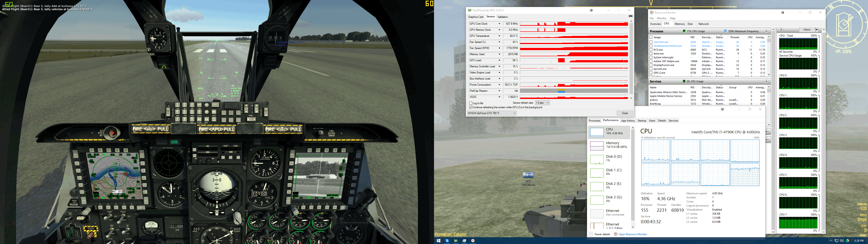The image size is (868, 244).
Task: Show hidden system tray icons
Action: pyautogui.click(x=831, y=241)
